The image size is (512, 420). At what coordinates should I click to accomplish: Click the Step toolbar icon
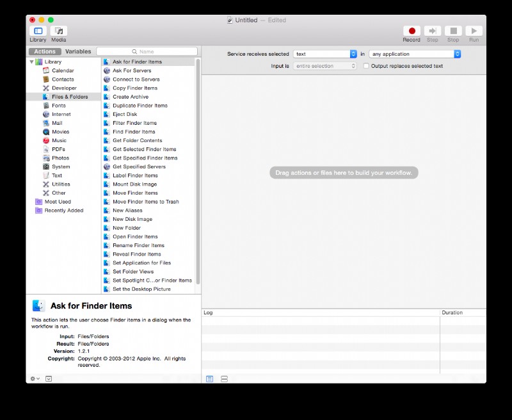pyautogui.click(x=432, y=30)
